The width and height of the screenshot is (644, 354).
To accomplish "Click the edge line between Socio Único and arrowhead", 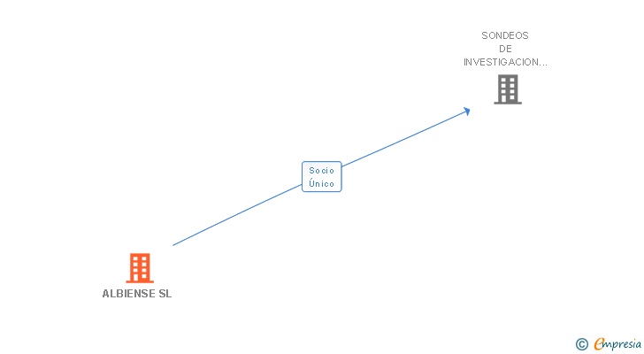I will (402, 139).
